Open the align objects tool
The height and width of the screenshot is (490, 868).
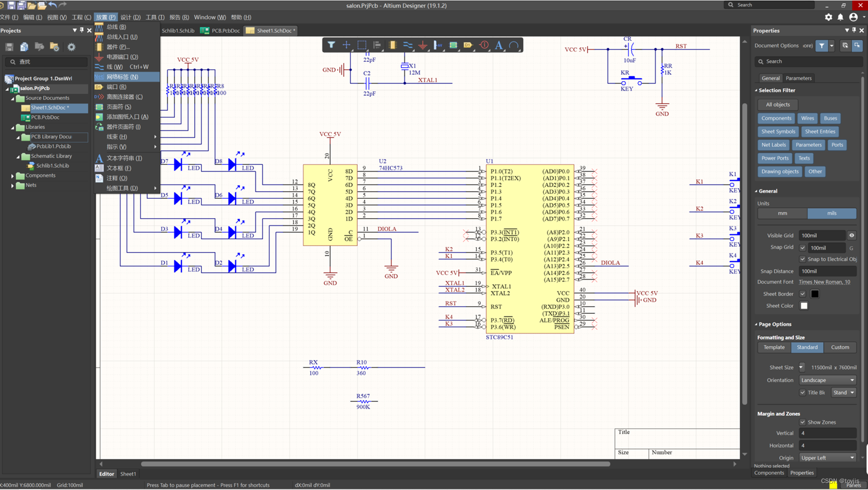click(x=377, y=45)
